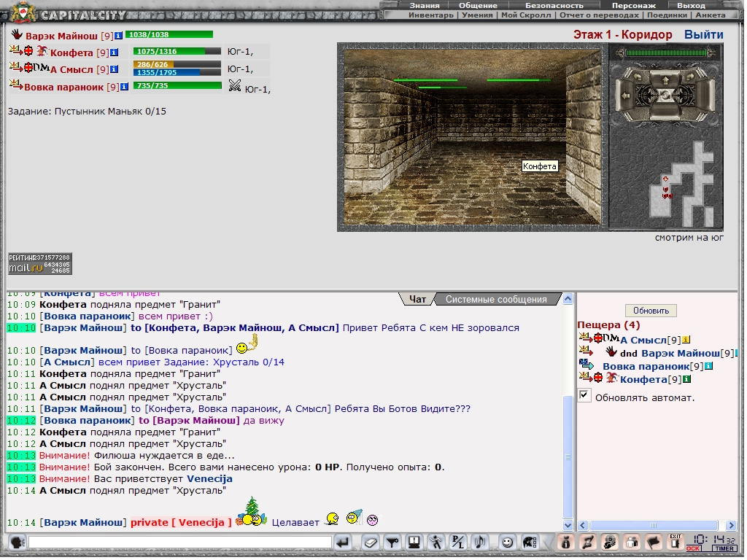Open the Персонаж menu
The width and height of the screenshot is (747, 560).
(633, 5)
